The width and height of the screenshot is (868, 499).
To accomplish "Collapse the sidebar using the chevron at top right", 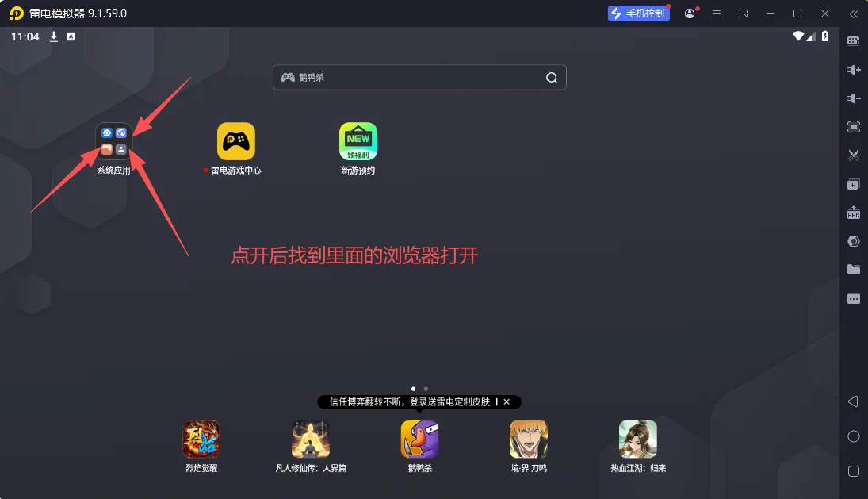I will [x=853, y=13].
